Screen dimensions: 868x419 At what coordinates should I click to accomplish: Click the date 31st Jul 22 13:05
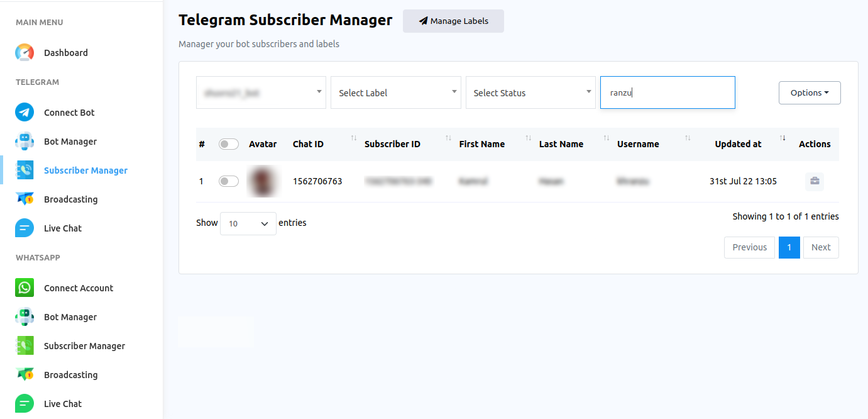pyautogui.click(x=743, y=181)
